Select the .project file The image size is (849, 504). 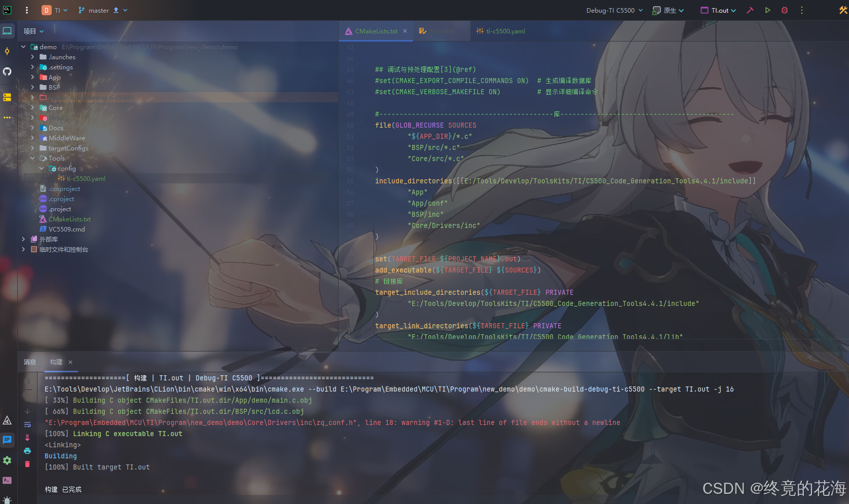coord(55,209)
